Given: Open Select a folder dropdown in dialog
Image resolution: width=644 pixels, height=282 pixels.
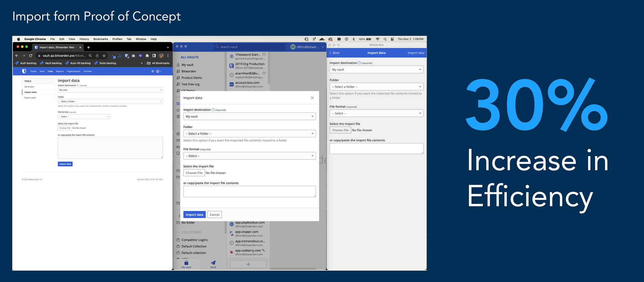Looking at the screenshot, I should tap(250, 134).
